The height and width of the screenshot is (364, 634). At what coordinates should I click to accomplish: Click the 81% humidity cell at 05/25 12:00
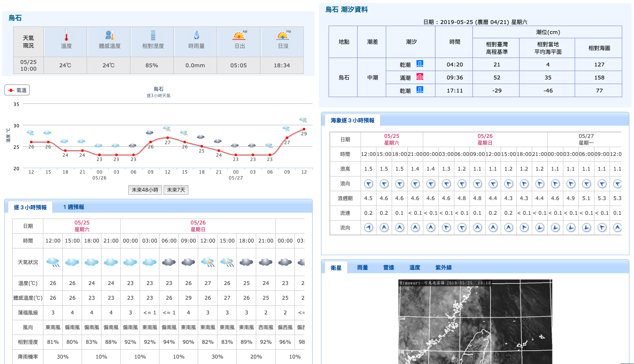(x=53, y=342)
